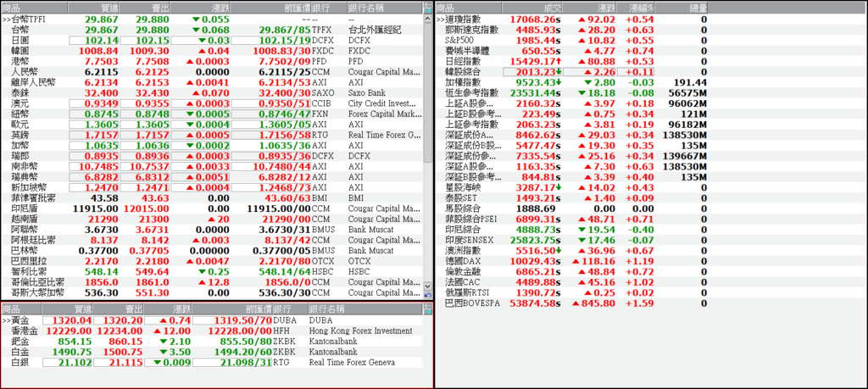Select the 紐幣 currency row
868x389 pixels.
point(212,114)
